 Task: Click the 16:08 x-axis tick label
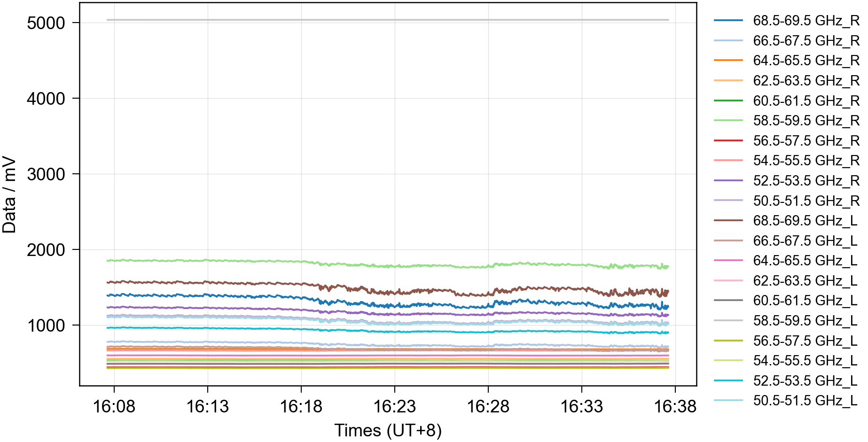(114, 406)
